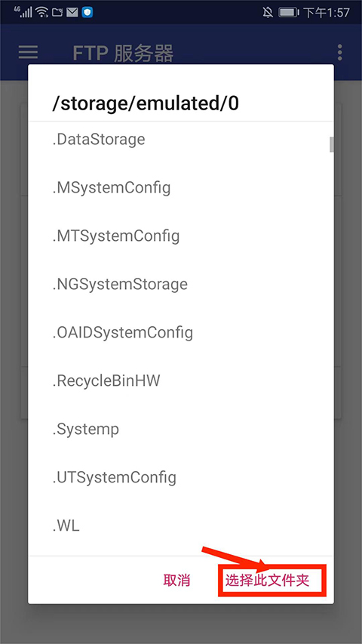Open the .RecycleBinHW folder
The height and width of the screenshot is (644, 362).
coord(180,381)
